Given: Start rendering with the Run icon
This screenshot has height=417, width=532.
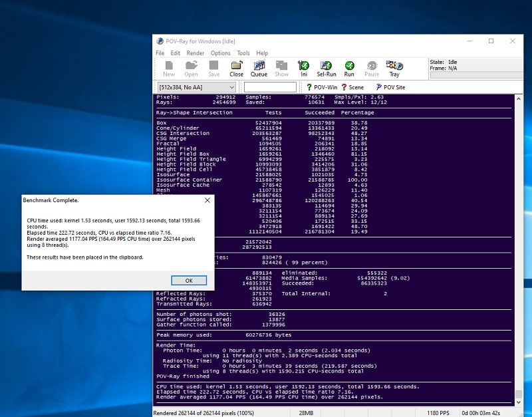Looking at the screenshot, I should [x=349, y=69].
